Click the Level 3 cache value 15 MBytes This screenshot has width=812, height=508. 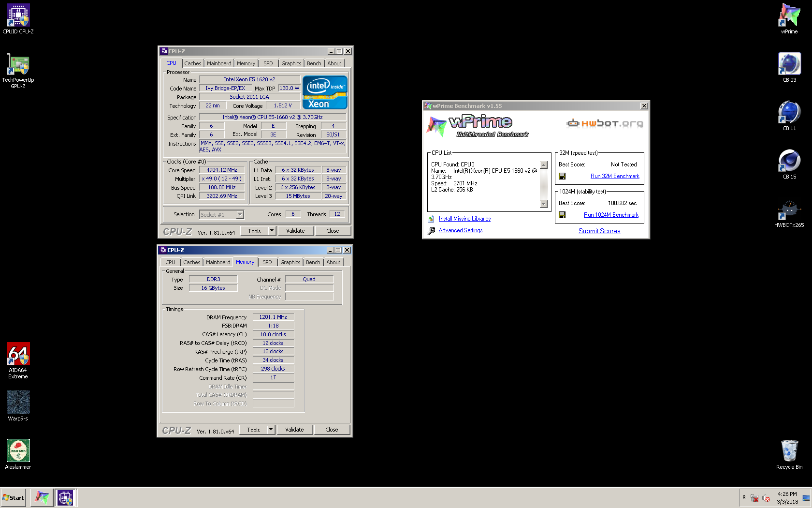tap(298, 196)
